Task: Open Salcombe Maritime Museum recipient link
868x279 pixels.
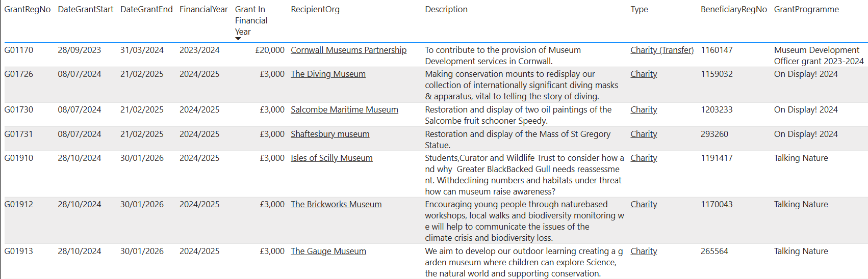Action: 344,109
